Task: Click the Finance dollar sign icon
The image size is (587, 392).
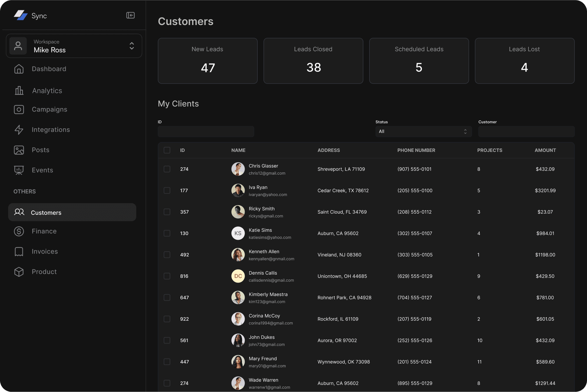Action: (19, 231)
